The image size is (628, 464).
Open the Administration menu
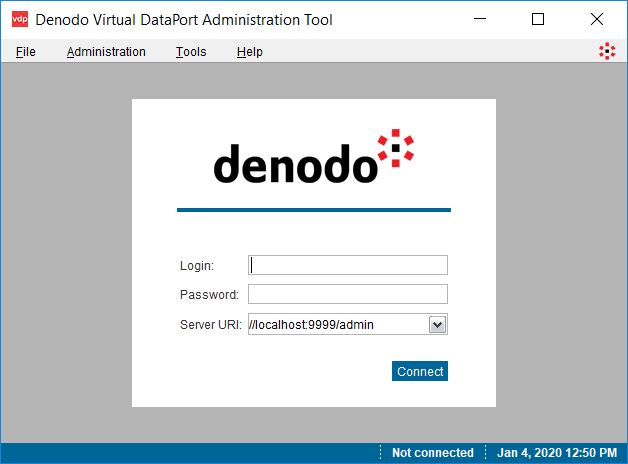(106, 52)
